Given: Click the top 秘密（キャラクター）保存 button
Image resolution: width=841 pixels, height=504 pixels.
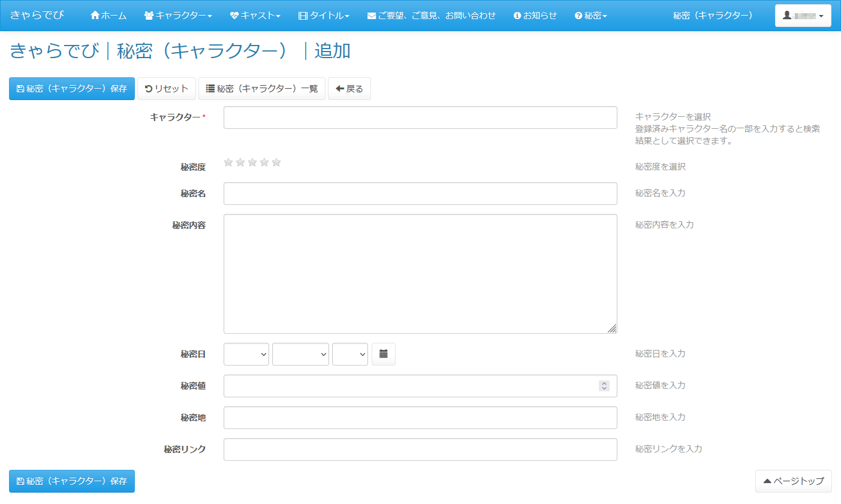Looking at the screenshot, I should (72, 89).
